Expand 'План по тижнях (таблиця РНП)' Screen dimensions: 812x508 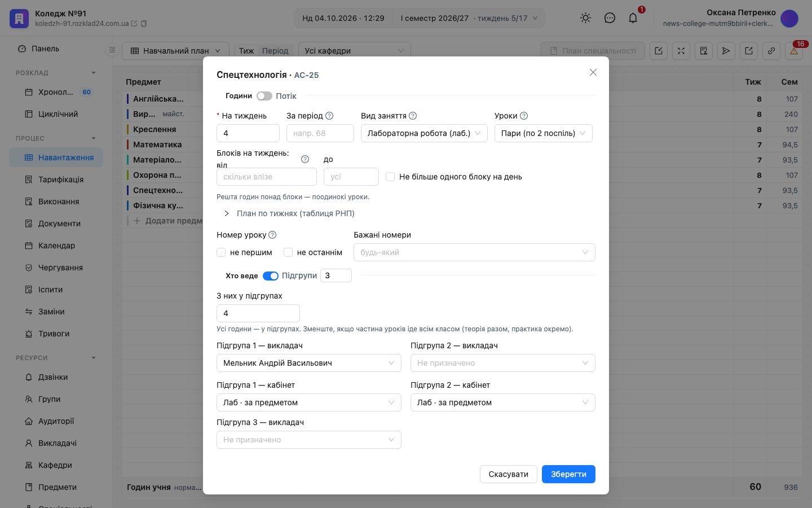[x=289, y=213]
